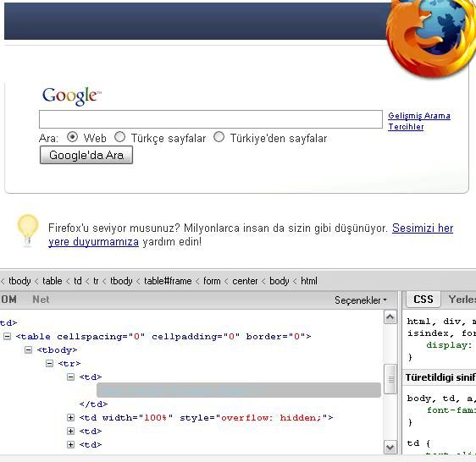Click the Türetildigi sinif header in CSS panel
The height and width of the screenshot is (462, 476).
440,377
